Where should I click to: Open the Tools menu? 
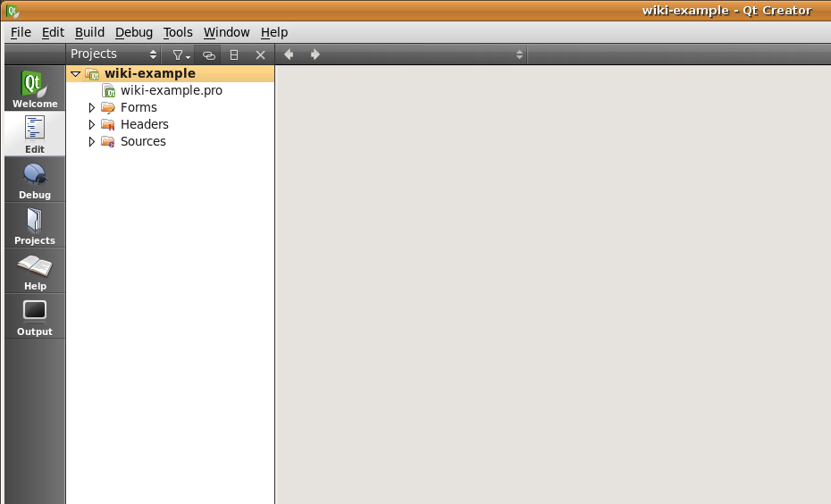click(178, 32)
